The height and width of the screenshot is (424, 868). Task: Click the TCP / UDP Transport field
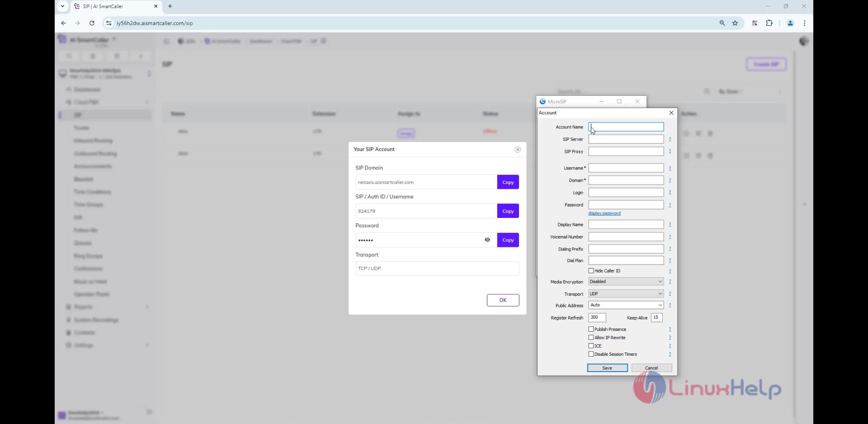[x=437, y=269]
